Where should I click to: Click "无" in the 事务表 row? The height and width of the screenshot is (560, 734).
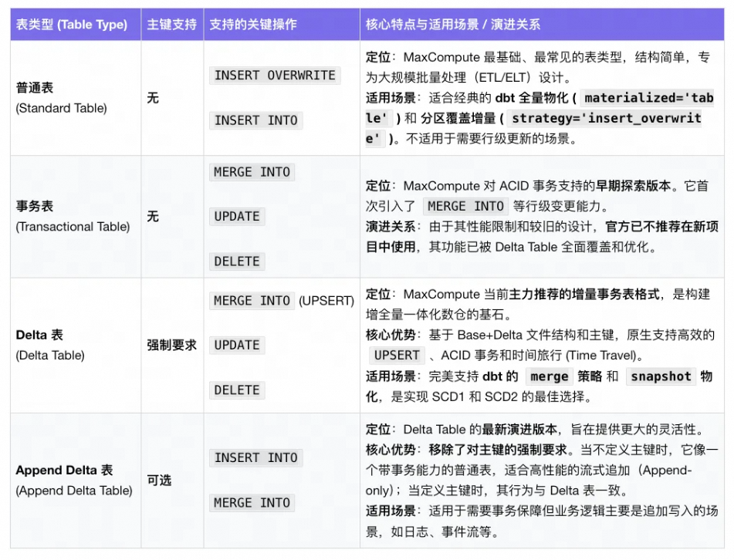pos(153,216)
